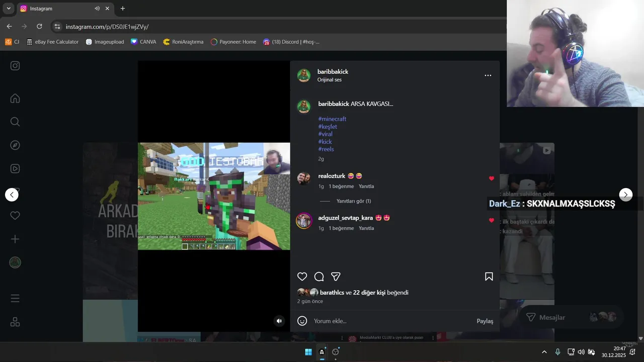Click the Minecraft video in the post
Viewport: 644px width, 362px height.
click(214, 196)
